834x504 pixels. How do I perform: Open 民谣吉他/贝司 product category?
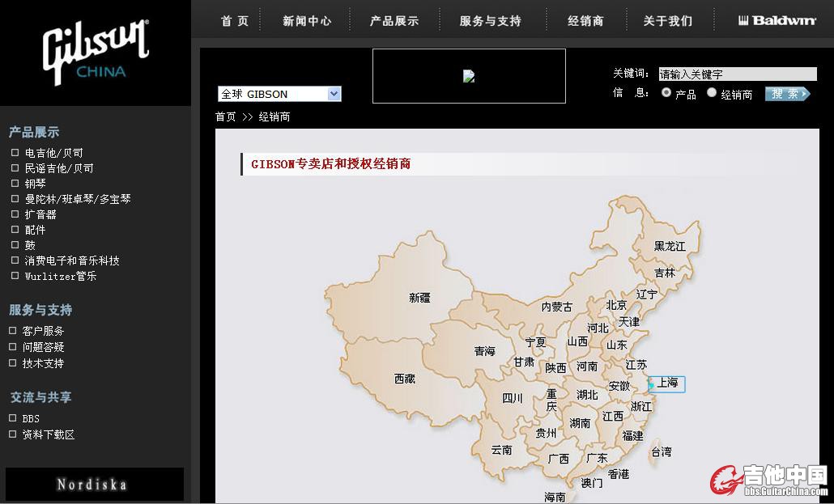(x=59, y=168)
